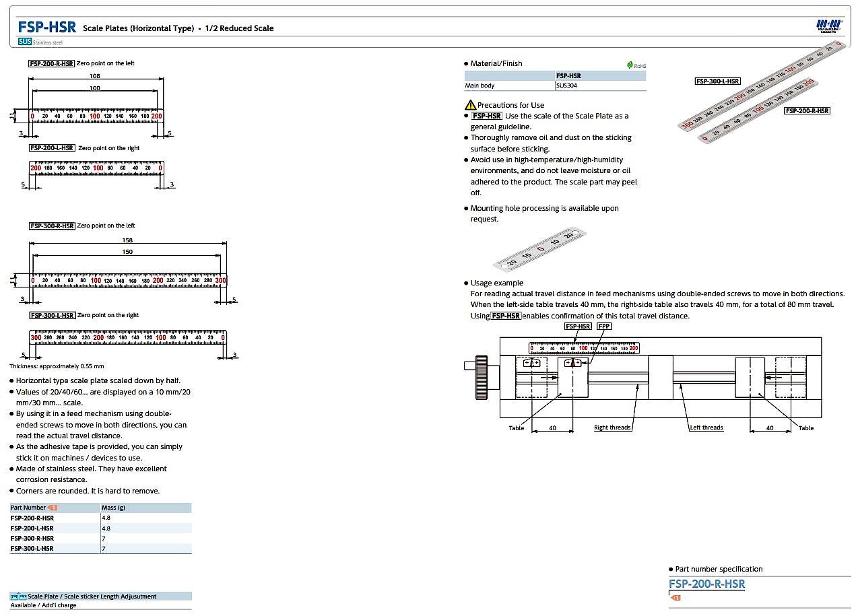Click the Mass (g) column header
This screenshot has height=616, width=858.
click(x=113, y=508)
